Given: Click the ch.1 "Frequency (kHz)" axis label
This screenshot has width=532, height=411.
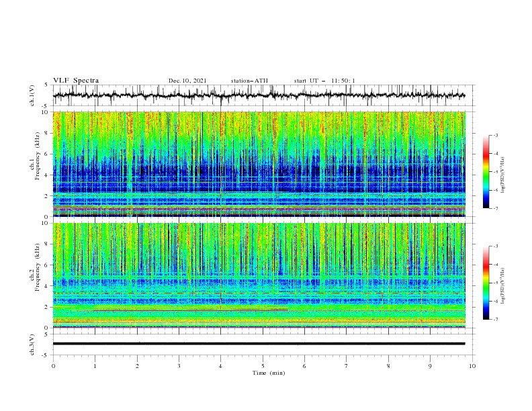Looking at the screenshot, I should pyautogui.click(x=37, y=156).
